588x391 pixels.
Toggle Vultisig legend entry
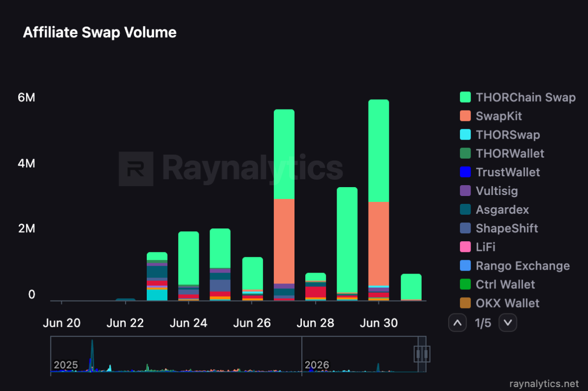click(x=489, y=191)
